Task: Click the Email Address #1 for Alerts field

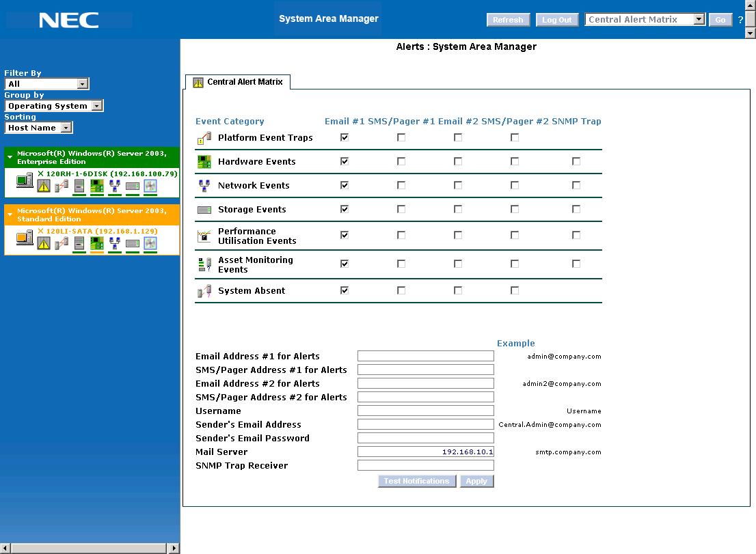Action: click(x=426, y=356)
